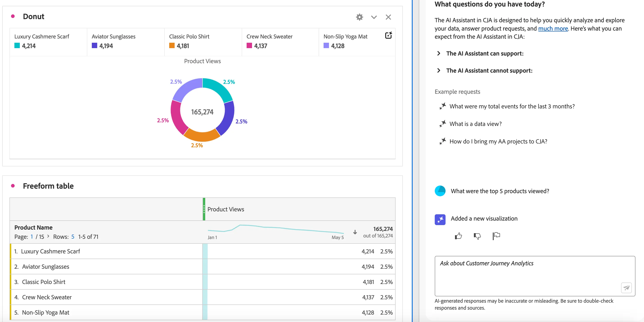The height and width of the screenshot is (322, 644).
Task: Expand 'The AI Assistant can support' section
Action: 439,54
